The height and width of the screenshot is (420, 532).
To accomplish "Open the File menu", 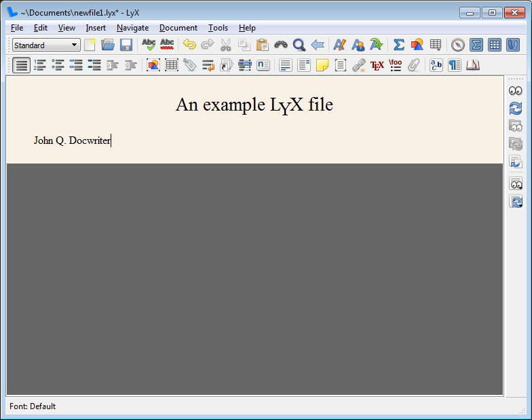I will (17, 28).
